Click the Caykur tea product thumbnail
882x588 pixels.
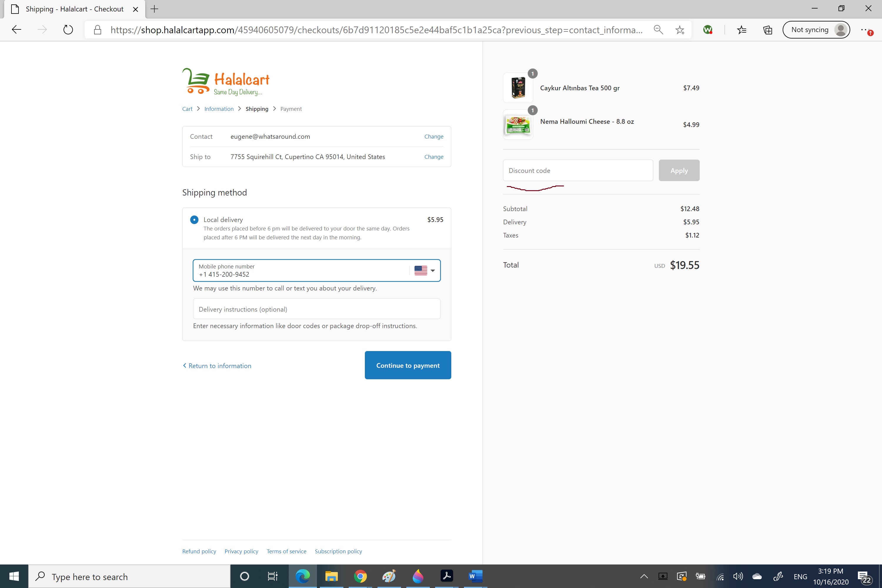click(x=518, y=88)
